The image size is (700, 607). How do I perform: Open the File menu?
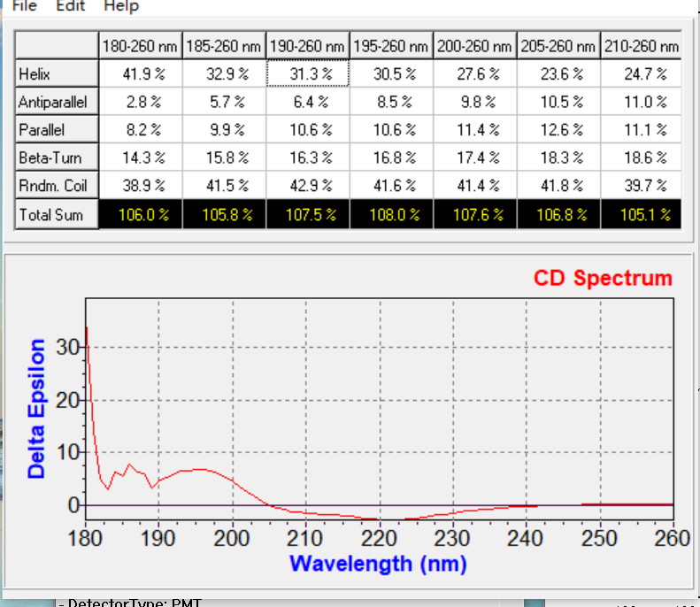[x=25, y=6]
